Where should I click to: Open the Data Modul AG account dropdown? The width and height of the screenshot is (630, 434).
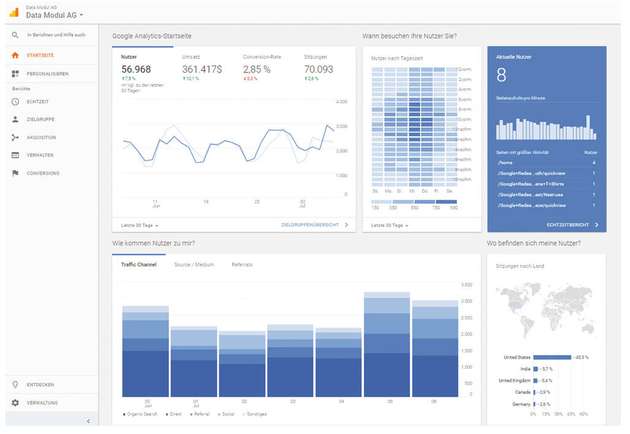[x=54, y=15]
